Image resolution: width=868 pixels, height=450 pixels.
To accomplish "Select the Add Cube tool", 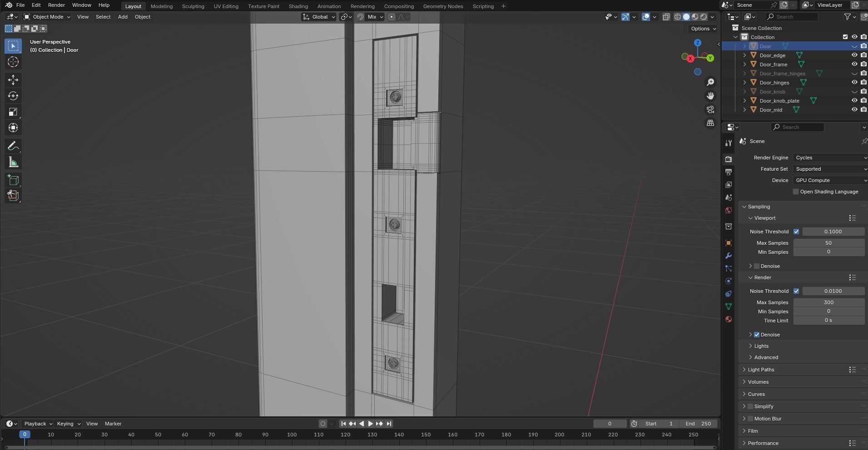I will [x=13, y=180].
